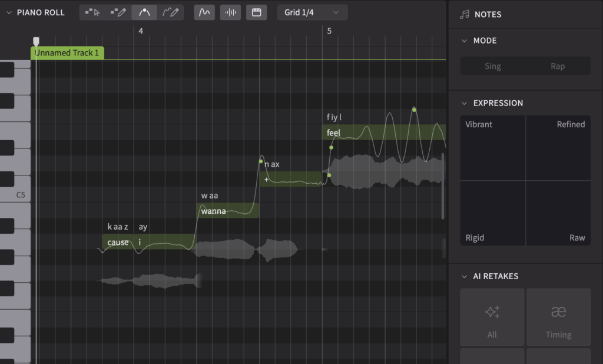
Task: Select the note pencil drawing tool
Action: [x=118, y=12]
